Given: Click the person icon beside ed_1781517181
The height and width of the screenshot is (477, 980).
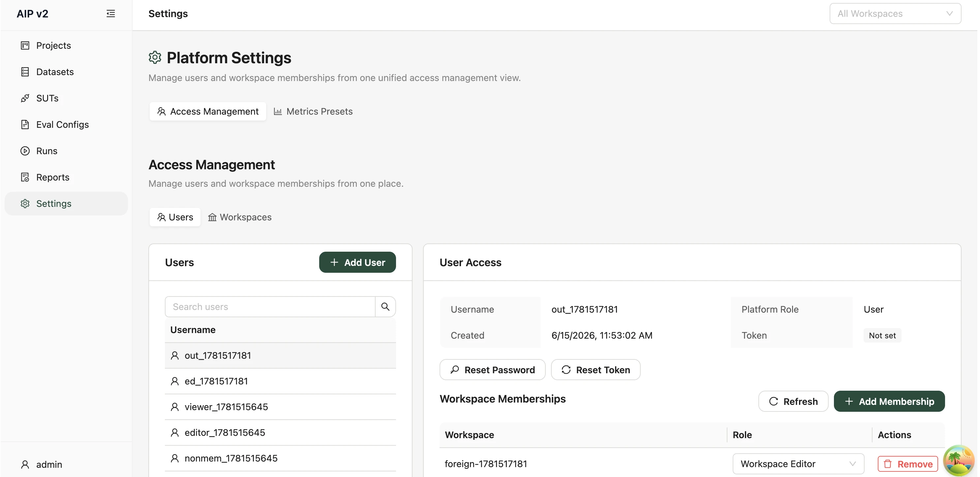Looking at the screenshot, I should click(175, 381).
